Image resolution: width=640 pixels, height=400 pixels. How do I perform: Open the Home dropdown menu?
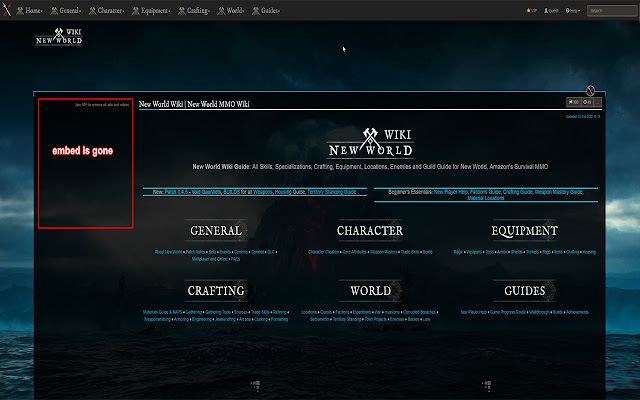tap(29, 11)
